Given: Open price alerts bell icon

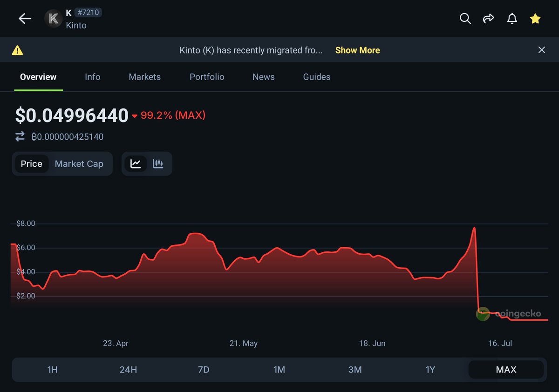Looking at the screenshot, I should coord(512,19).
